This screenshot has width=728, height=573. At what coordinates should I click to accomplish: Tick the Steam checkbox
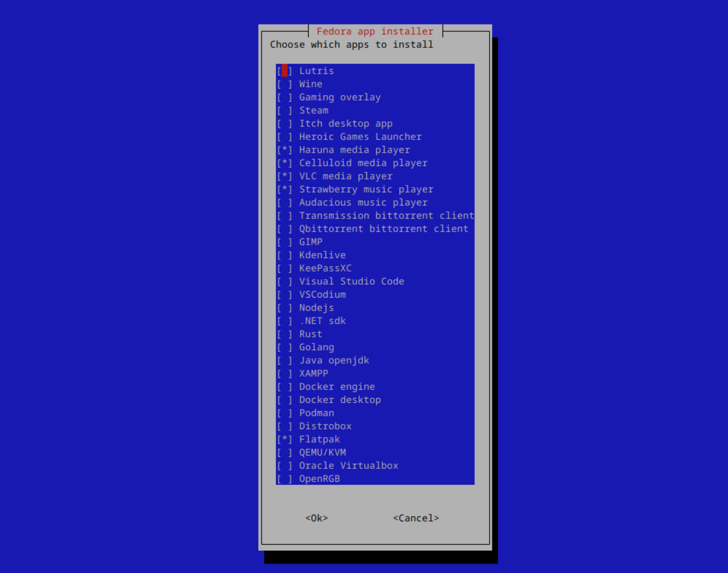click(x=285, y=111)
